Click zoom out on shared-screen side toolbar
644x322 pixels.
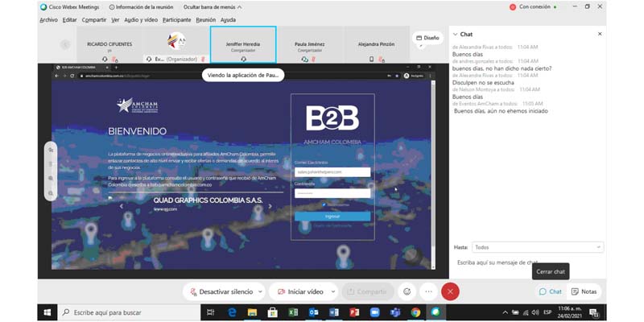pyautogui.click(x=51, y=193)
